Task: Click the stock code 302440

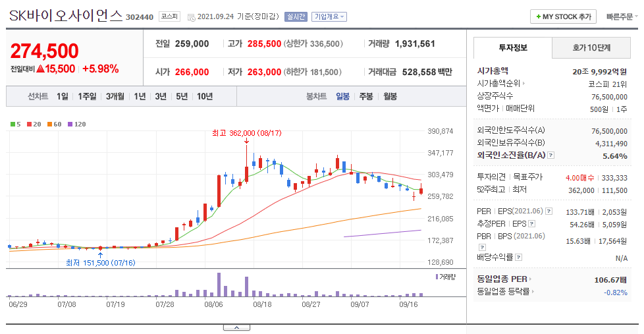Action: (x=140, y=17)
